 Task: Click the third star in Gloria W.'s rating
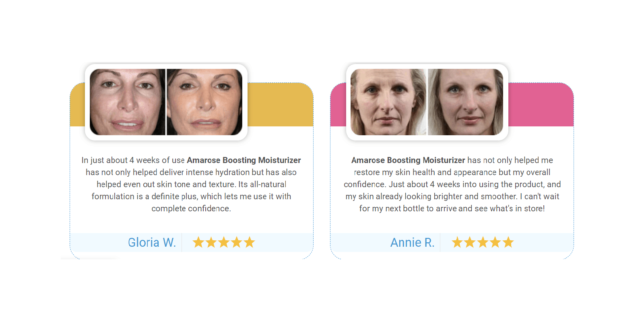[x=224, y=242]
